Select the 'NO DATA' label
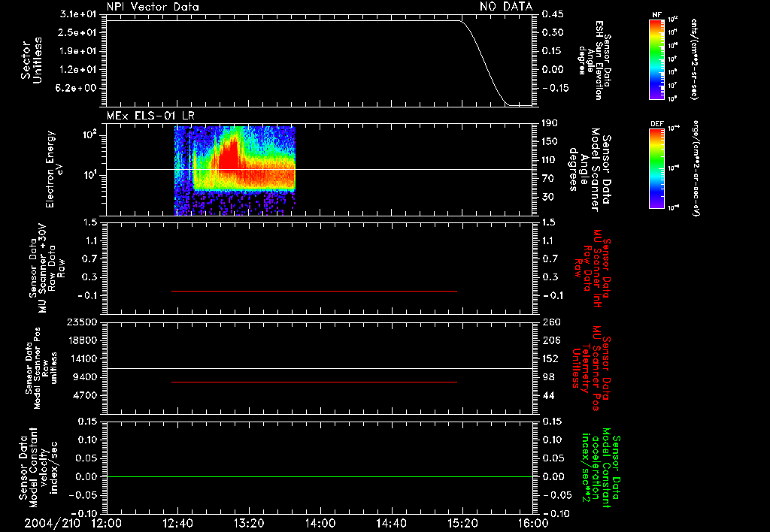The height and width of the screenshot is (532, 770). (506, 6)
